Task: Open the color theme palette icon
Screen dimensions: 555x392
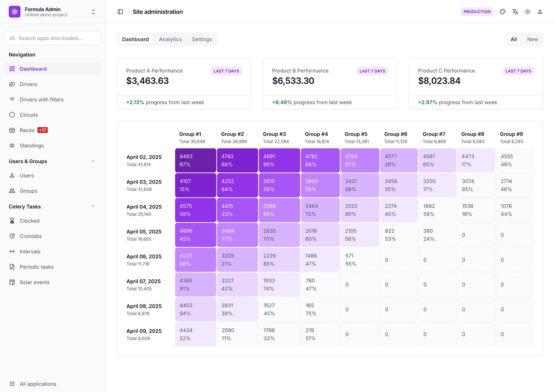Action: (503, 12)
